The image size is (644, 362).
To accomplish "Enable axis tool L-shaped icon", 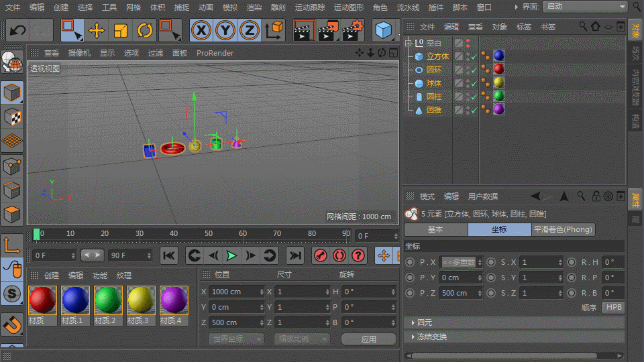I will [11, 245].
